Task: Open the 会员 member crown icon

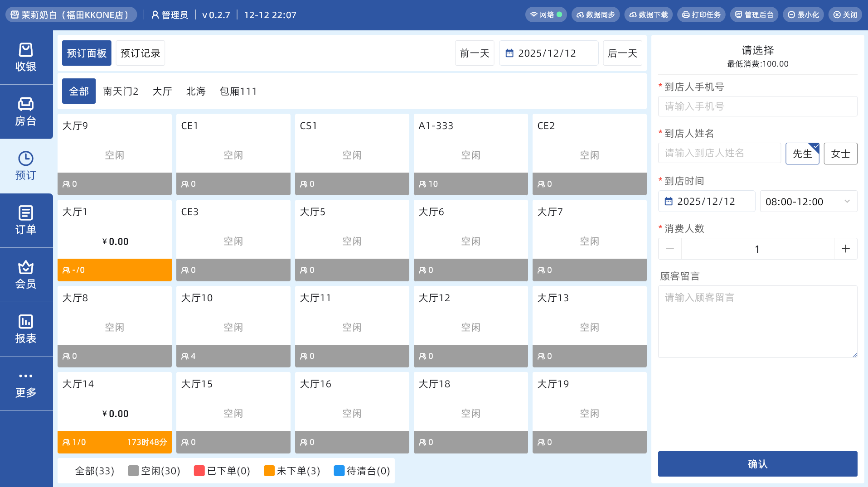Action: coord(26,267)
